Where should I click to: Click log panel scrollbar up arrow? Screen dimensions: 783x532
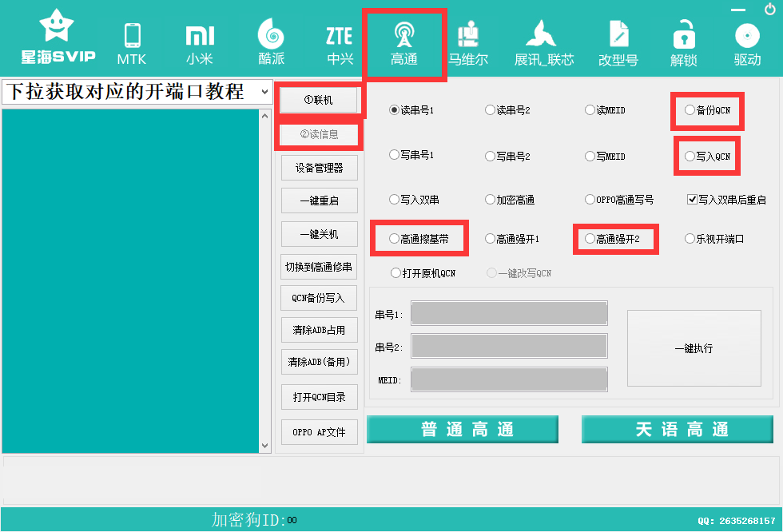pyautogui.click(x=264, y=116)
